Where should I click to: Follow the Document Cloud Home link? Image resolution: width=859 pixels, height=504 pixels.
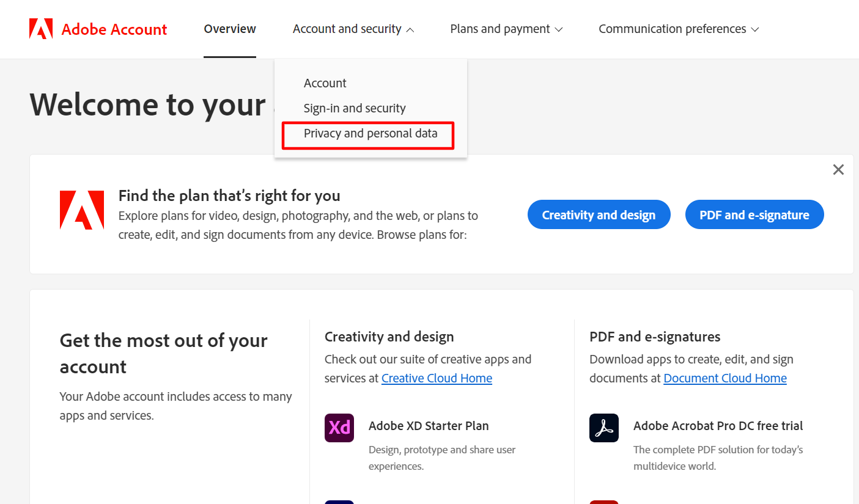(725, 378)
